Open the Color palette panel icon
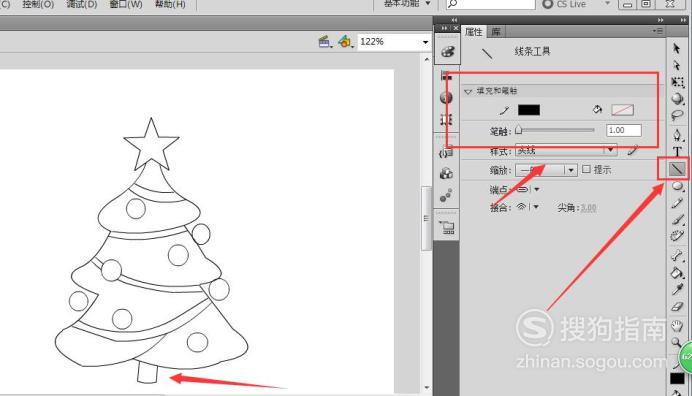 coord(447,51)
